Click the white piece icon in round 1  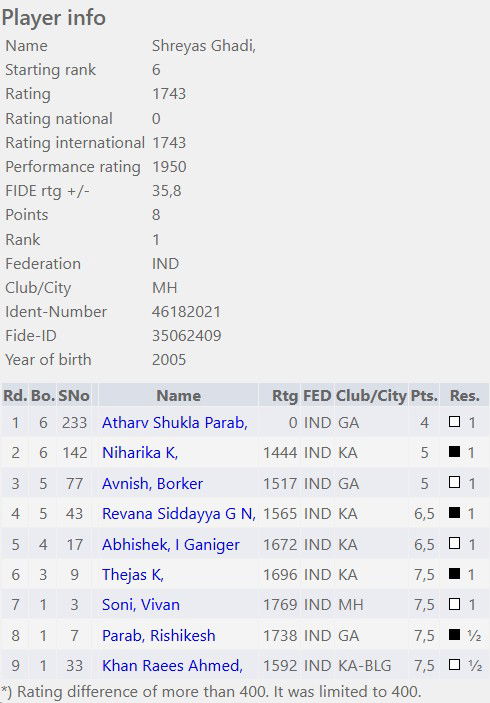455,421
